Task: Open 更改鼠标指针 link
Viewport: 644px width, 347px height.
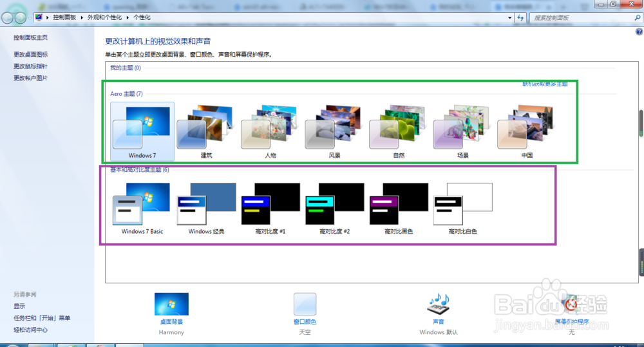Action: tap(30, 66)
